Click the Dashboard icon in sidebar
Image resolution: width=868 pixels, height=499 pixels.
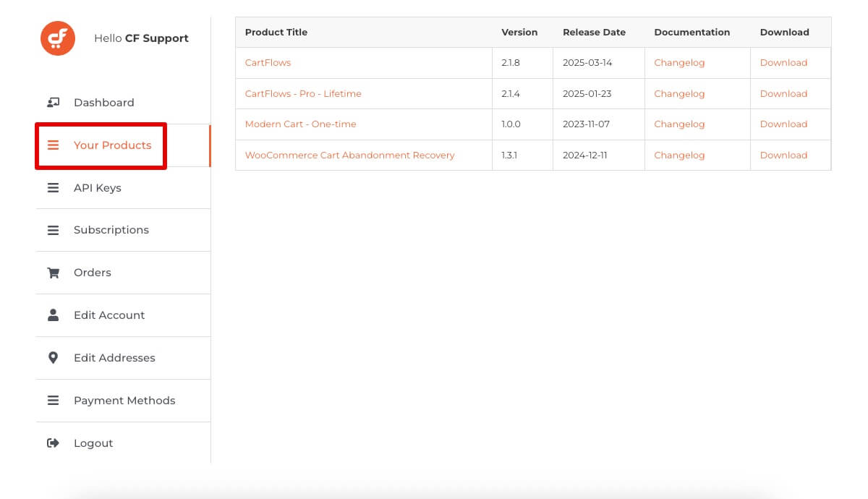(x=53, y=103)
